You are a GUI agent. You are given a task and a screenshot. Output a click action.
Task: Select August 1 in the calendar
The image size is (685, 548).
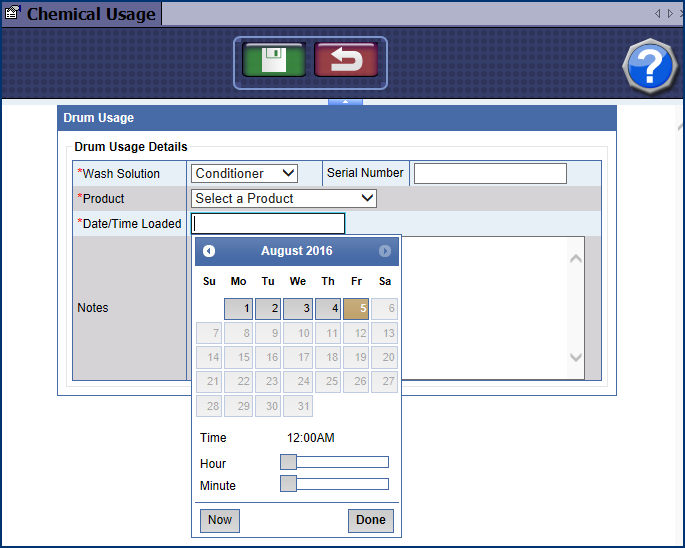[238, 309]
